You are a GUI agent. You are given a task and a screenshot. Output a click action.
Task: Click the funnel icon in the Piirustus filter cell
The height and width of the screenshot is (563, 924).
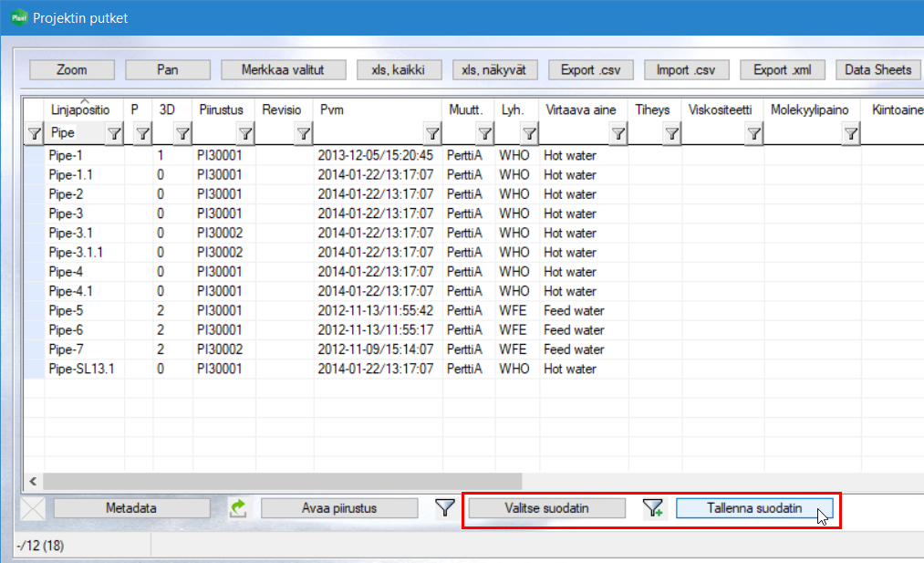pos(245,134)
